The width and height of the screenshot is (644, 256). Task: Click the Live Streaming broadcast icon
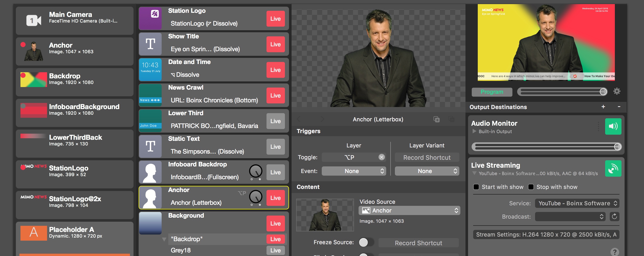(x=613, y=168)
